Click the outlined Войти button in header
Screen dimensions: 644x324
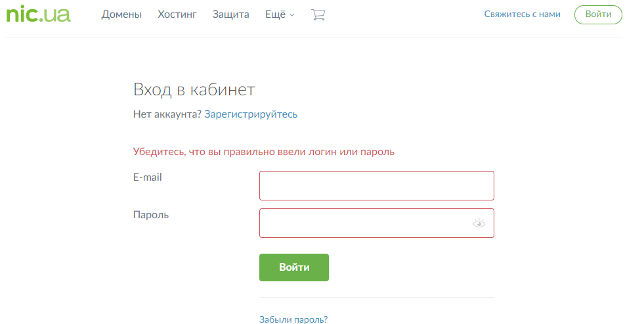[598, 14]
